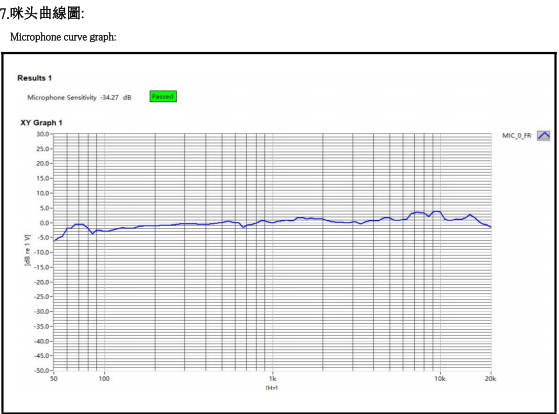Click the 20k x-axis end label
The width and height of the screenshot is (559, 414).
coord(491,379)
